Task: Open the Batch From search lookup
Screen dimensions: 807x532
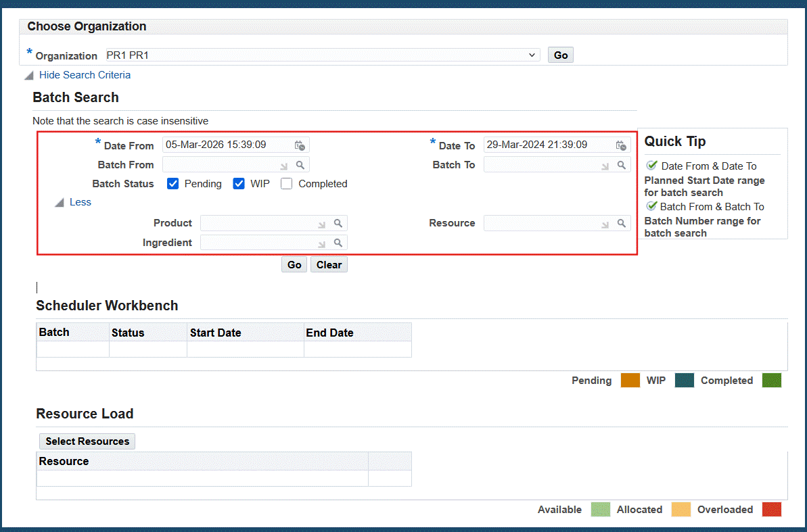Action: pyautogui.click(x=300, y=165)
